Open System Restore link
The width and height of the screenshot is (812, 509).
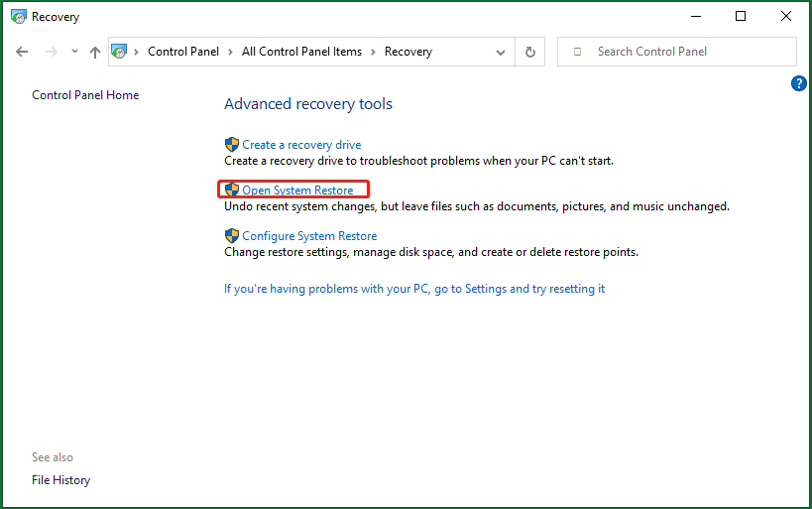[x=297, y=191]
